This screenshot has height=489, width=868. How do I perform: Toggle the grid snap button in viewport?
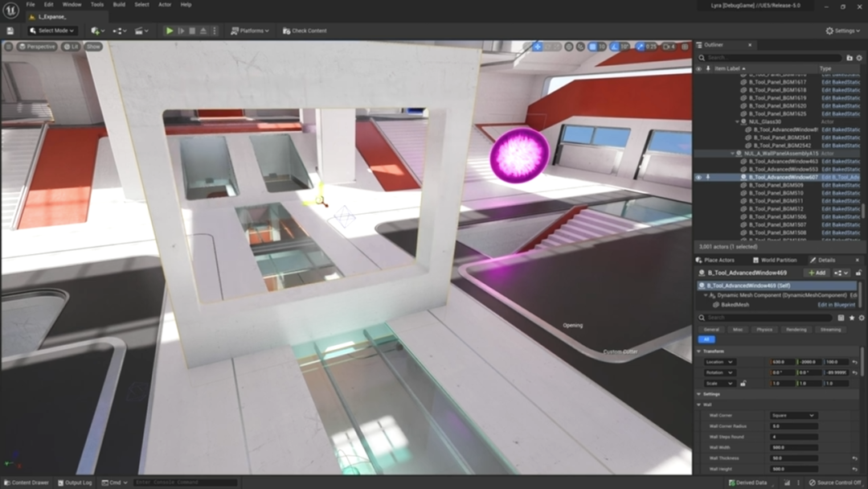point(592,47)
